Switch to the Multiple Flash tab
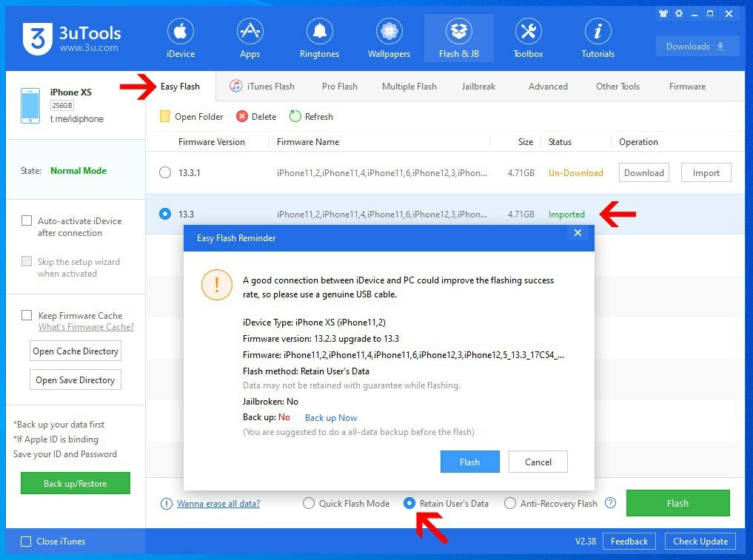 (x=409, y=87)
